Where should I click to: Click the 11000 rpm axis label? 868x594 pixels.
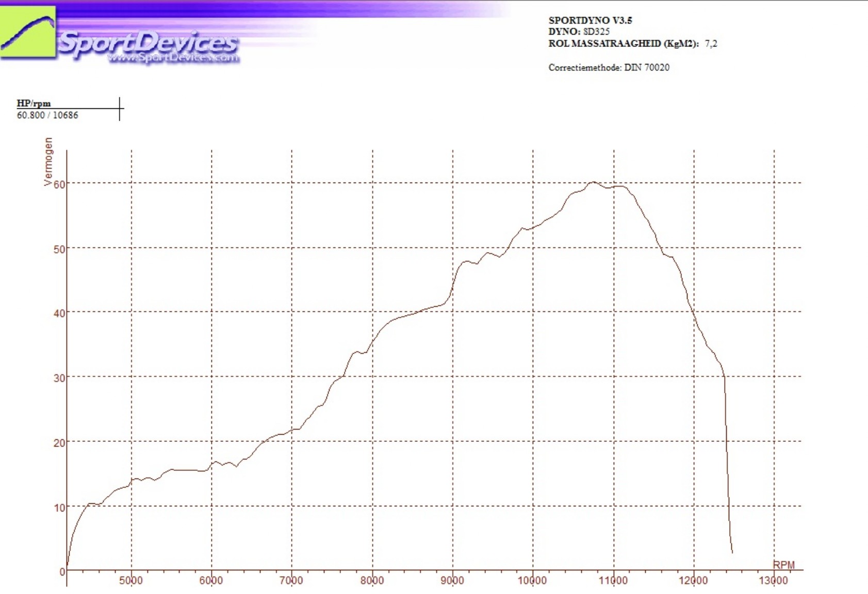(x=613, y=581)
